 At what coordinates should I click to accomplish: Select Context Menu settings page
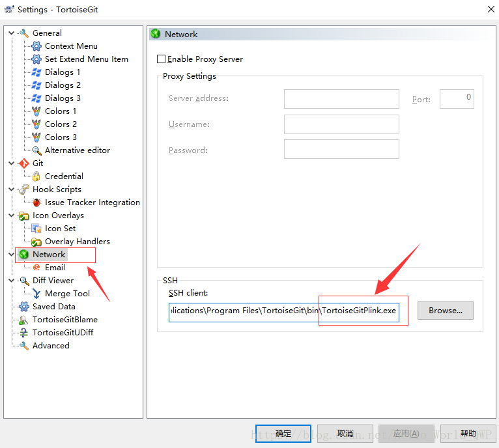(71, 46)
